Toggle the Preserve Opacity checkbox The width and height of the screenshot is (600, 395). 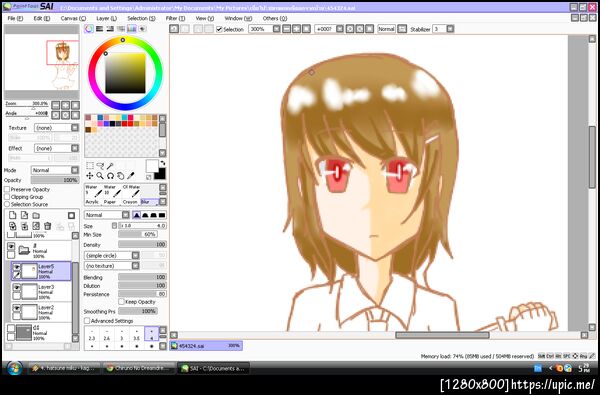tap(7, 189)
